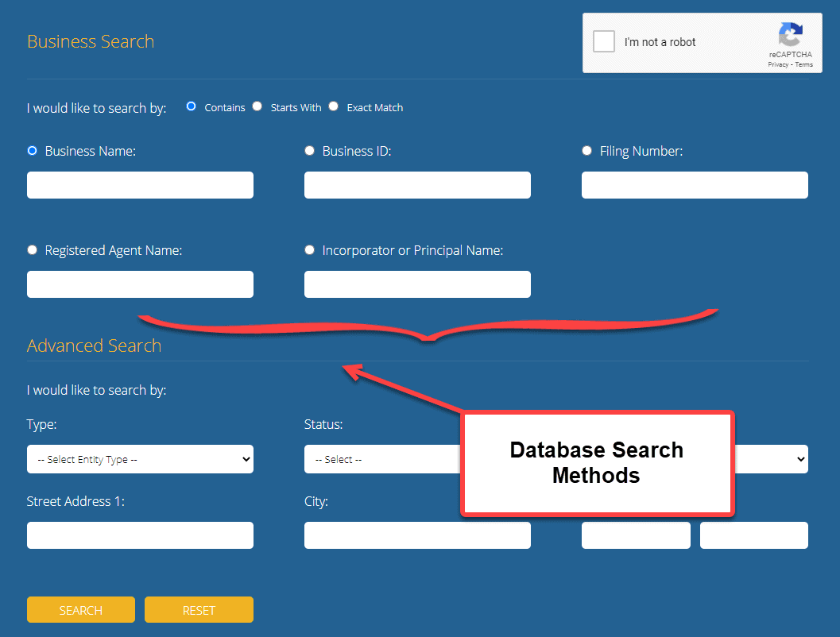Click the Street Address 1 field

tap(140, 535)
